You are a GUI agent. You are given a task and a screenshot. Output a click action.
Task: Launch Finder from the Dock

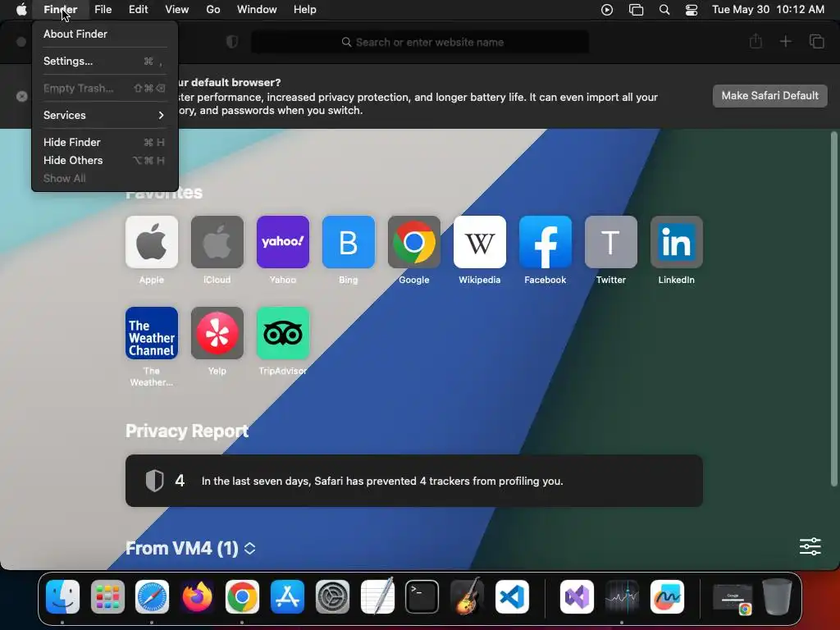(62, 597)
